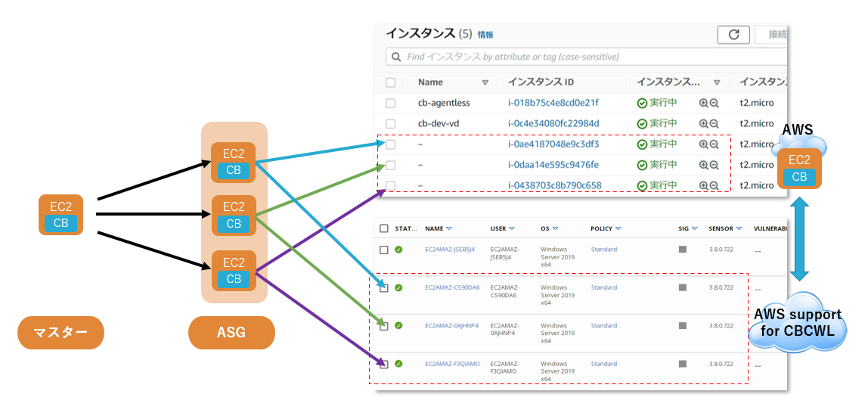Image resolution: width=868 pixels, height=419 pixels.
Task: Zoom out icon on the i-0daa14e595c9476fe row
Action: pos(714,164)
